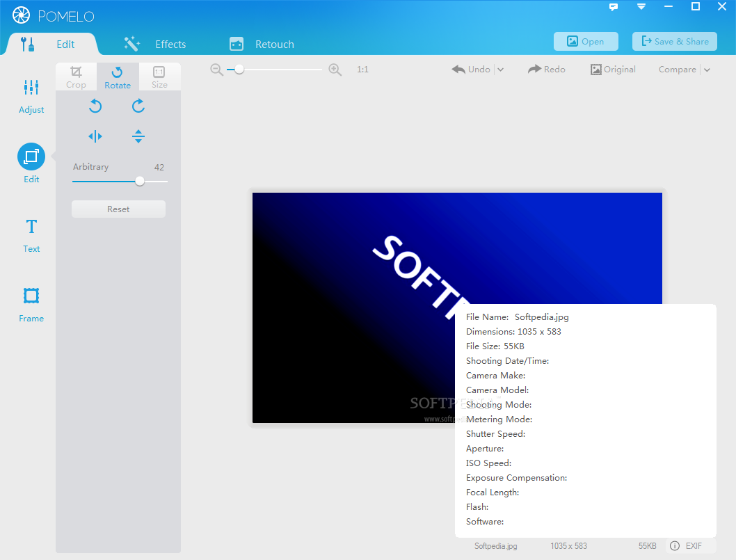Click the status bar Softpedia.jpg filename
Viewport: 736px width, 560px height.
(496, 546)
